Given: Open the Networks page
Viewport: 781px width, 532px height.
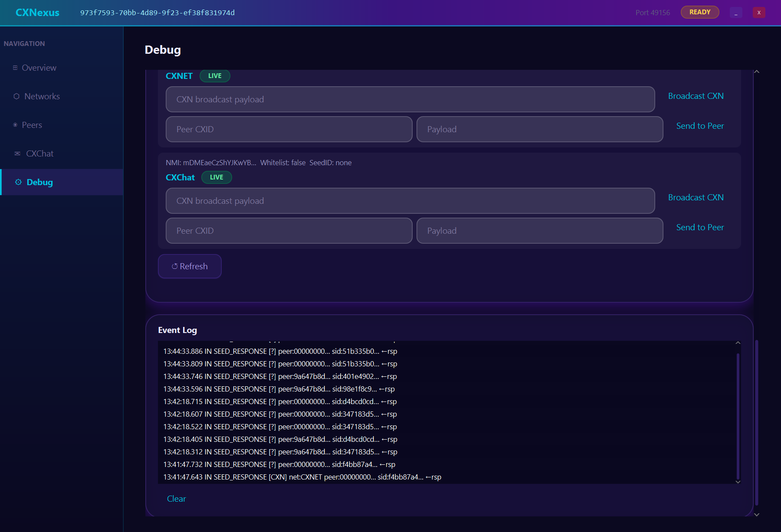Looking at the screenshot, I should pos(62,96).
